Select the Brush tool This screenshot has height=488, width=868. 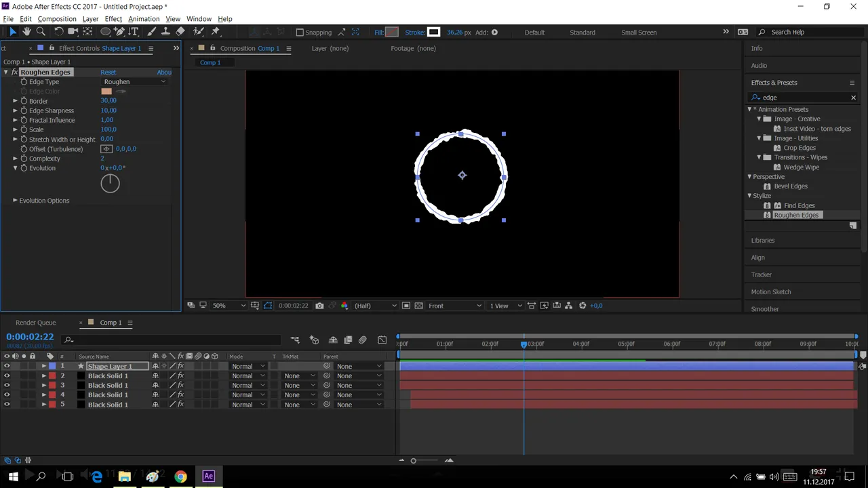point(152,32)
